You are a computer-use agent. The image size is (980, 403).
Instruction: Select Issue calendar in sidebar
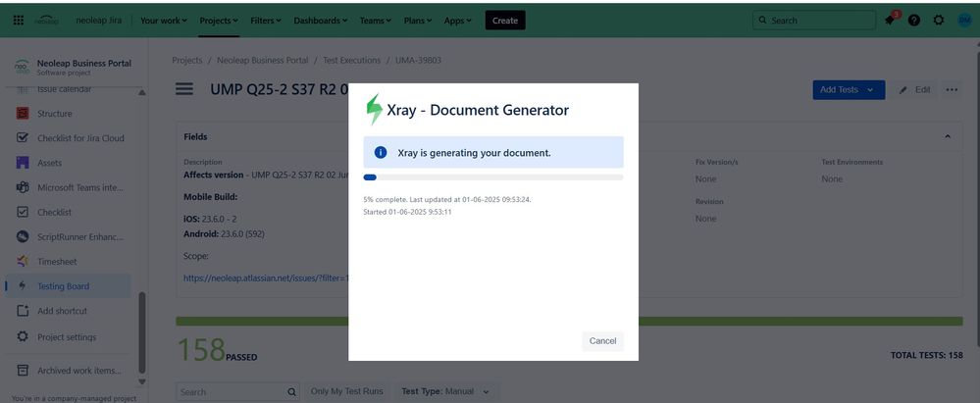[65, 89]
